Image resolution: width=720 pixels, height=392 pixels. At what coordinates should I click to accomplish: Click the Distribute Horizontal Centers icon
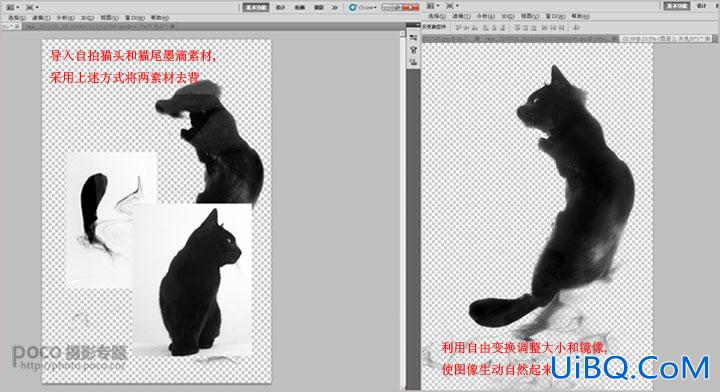click(x=553, y=28)
